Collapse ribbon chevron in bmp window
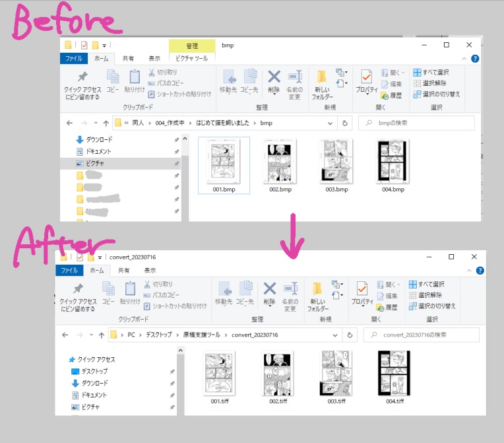Image resolution: width=504 pixels, height=443 pixels. tap(464, 59)
